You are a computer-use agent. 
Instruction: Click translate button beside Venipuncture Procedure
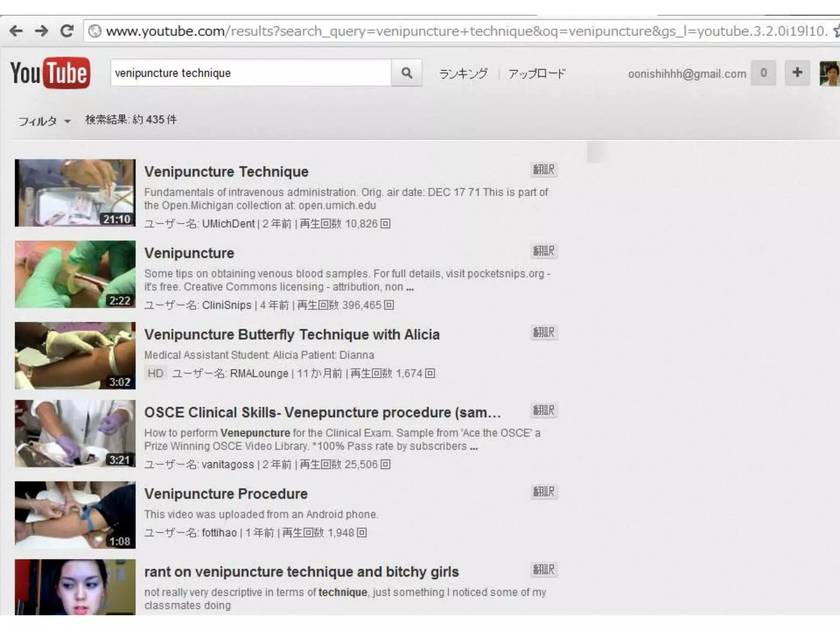coord(543,491)
